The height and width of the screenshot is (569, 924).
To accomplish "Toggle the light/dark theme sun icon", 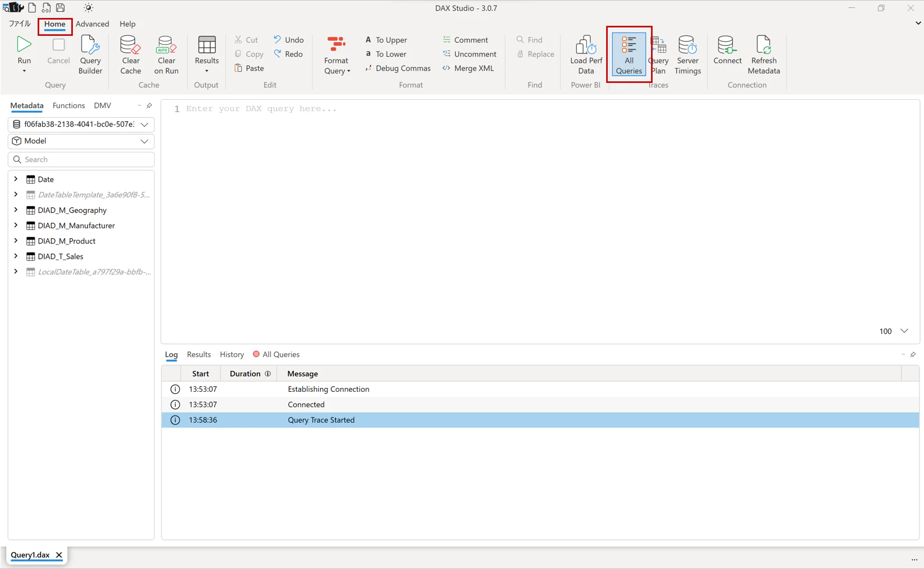I will coord(89,8).
